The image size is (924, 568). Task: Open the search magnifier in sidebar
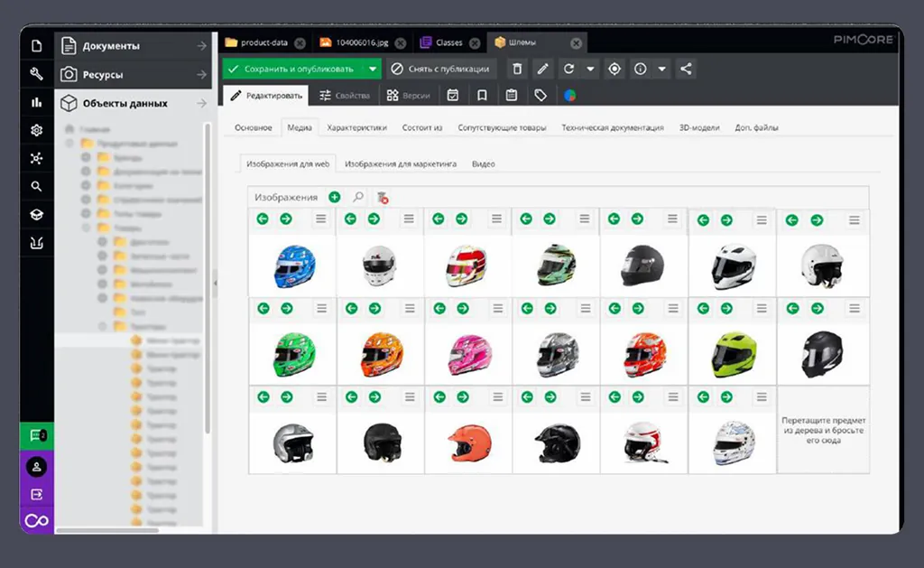[x=36, y=186]
